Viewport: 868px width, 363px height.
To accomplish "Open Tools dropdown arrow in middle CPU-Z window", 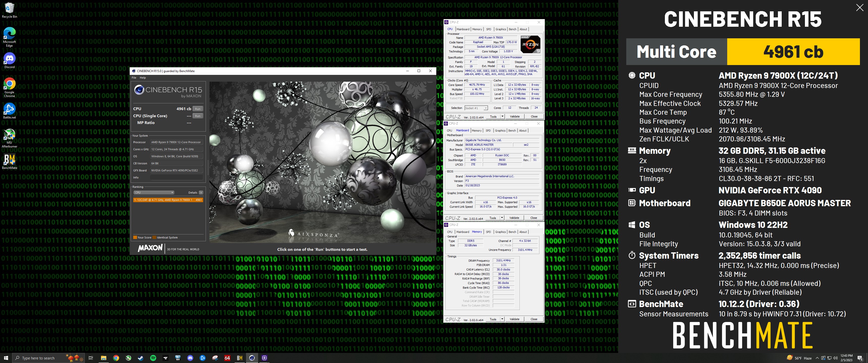I will pyautogui.click(x=502, y=218).
